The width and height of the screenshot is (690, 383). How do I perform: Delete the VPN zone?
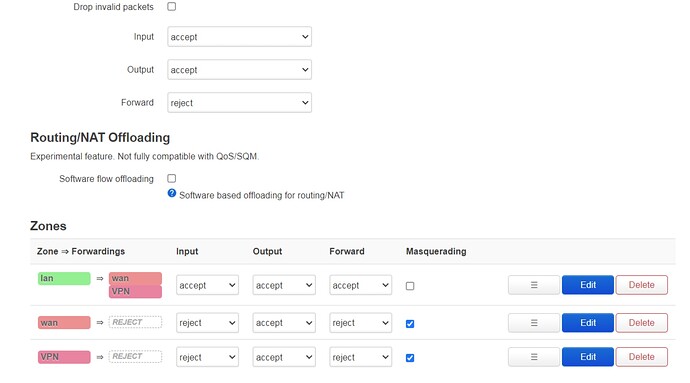click(x=642, y=357)
